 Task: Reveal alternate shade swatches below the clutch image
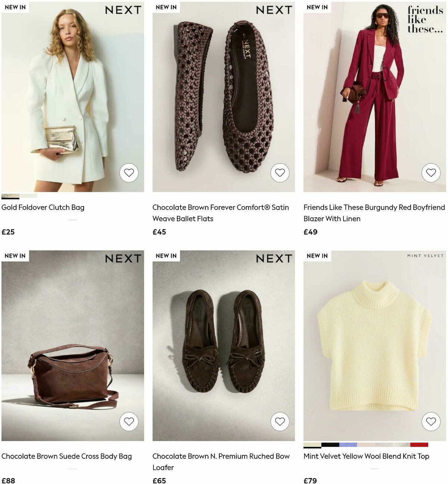19,196
